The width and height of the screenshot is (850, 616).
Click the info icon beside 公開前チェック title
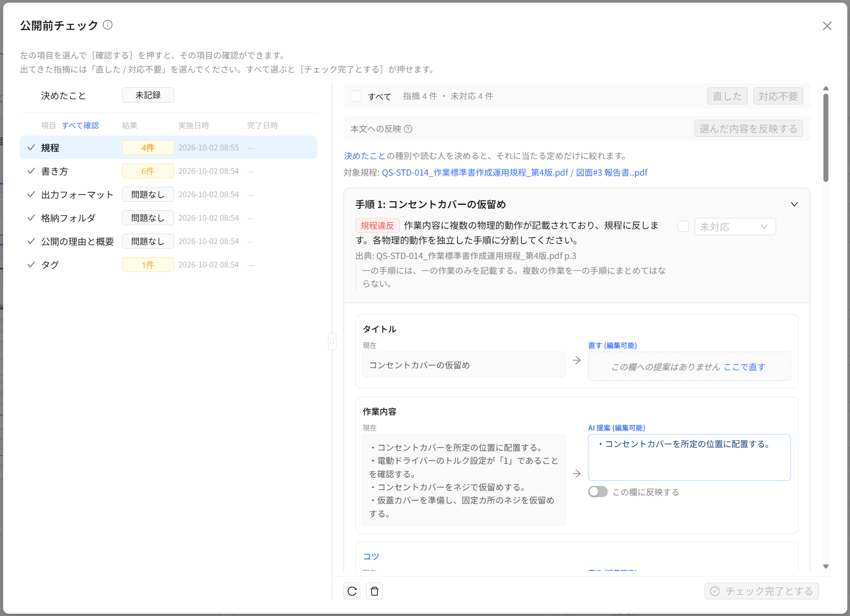[108, 25]
